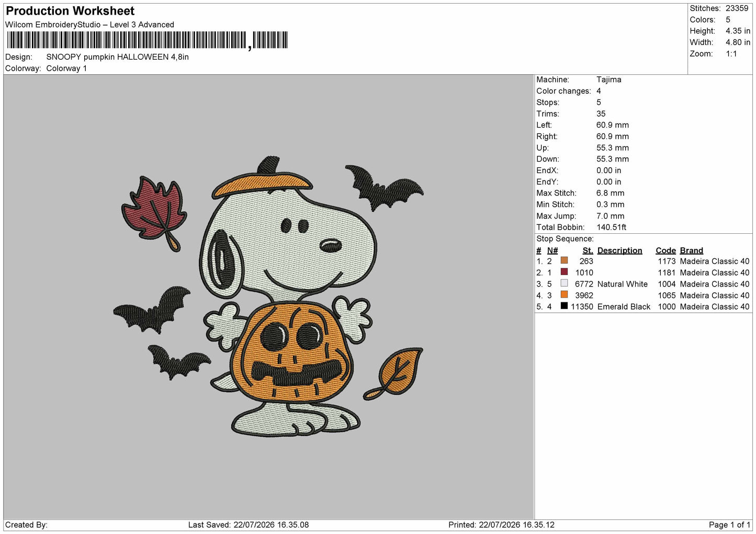756x534 pixels.
Task: Select stitch count 11350 in the sequence
Action: [x=582, y=307]
